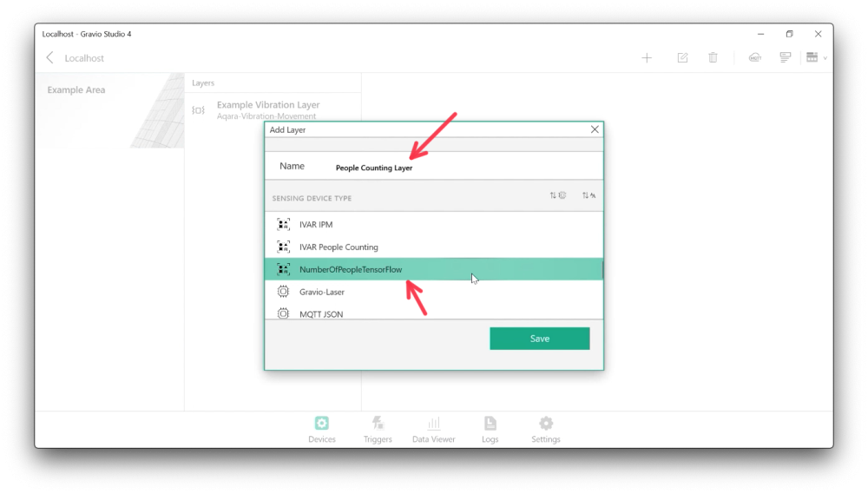The image size is (868, 494).
Task: Click the trash delete icon in toolbar
Action: (713, 57)
